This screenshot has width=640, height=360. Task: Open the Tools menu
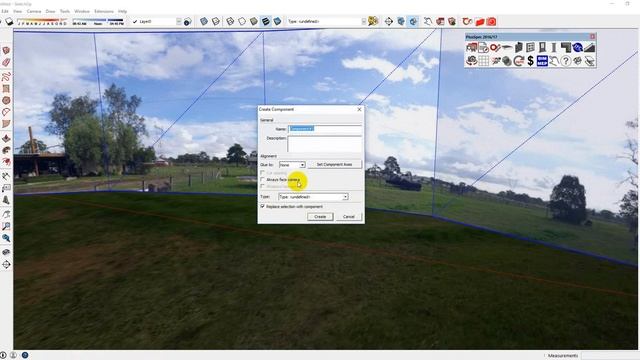tap(65, 11)
